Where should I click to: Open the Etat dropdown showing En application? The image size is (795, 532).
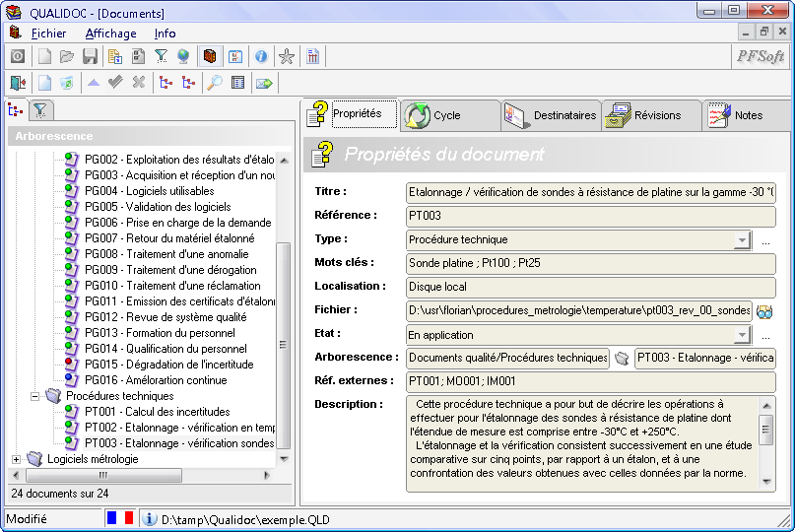pyautogui.click(x=741, y=336)
